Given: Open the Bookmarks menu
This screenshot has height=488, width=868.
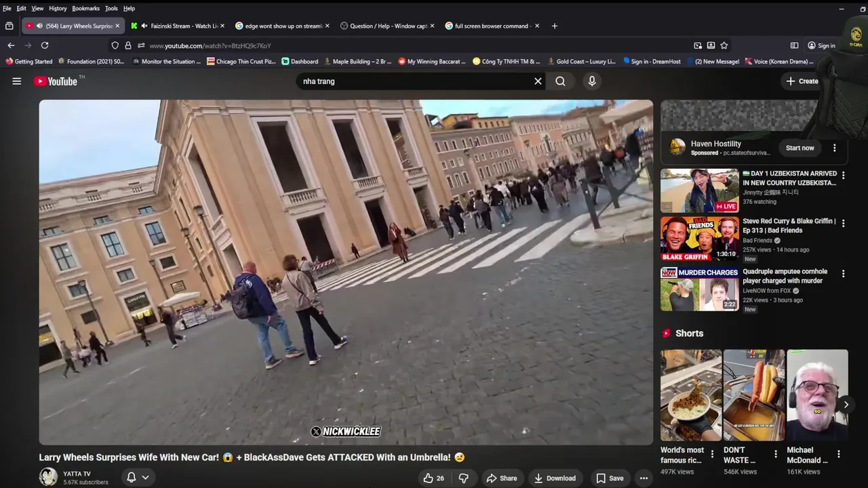Looking at the screenshot, I should tap(85, 8).
